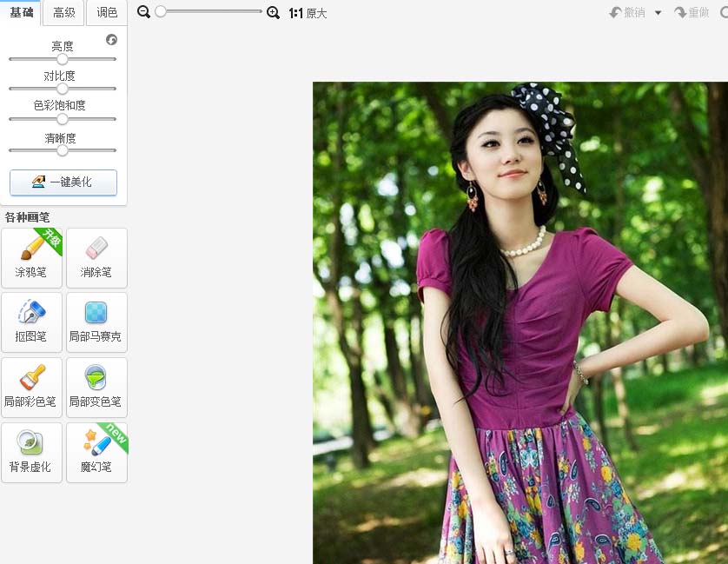Switch to the 高级 tab
728x564 pixels.
click(63, 12)
